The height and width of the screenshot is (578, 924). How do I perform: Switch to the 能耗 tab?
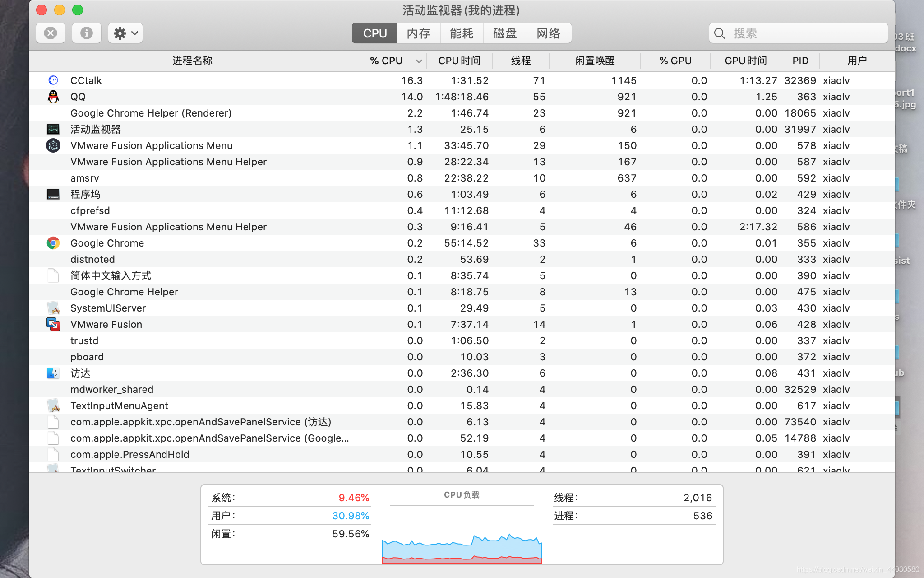pyautogui.click(x=462, y=33)
